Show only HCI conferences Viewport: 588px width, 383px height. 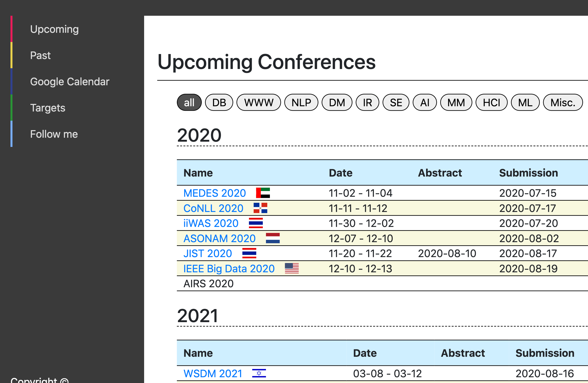tap(491, 103)
